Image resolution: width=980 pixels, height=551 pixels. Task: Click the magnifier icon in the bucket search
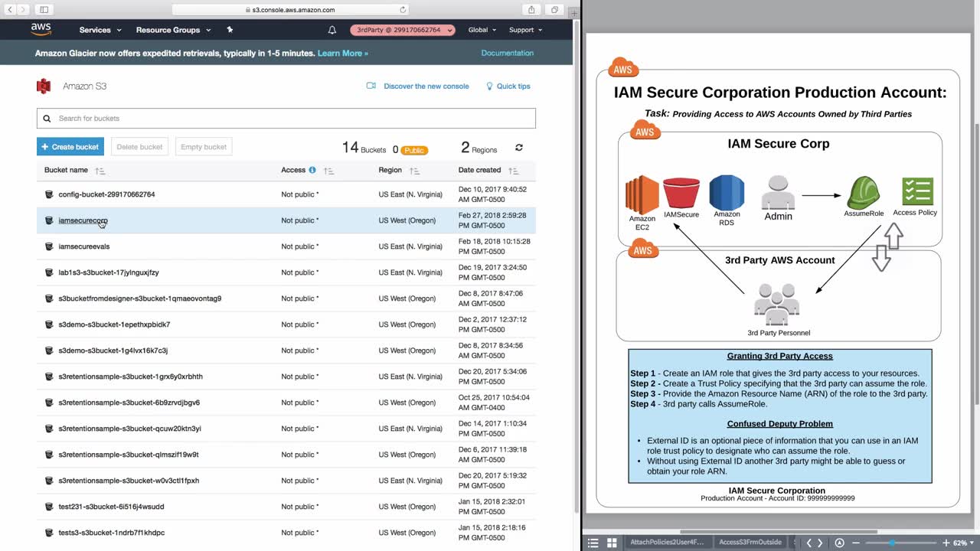pyautogui.click(x=47, y=119)
